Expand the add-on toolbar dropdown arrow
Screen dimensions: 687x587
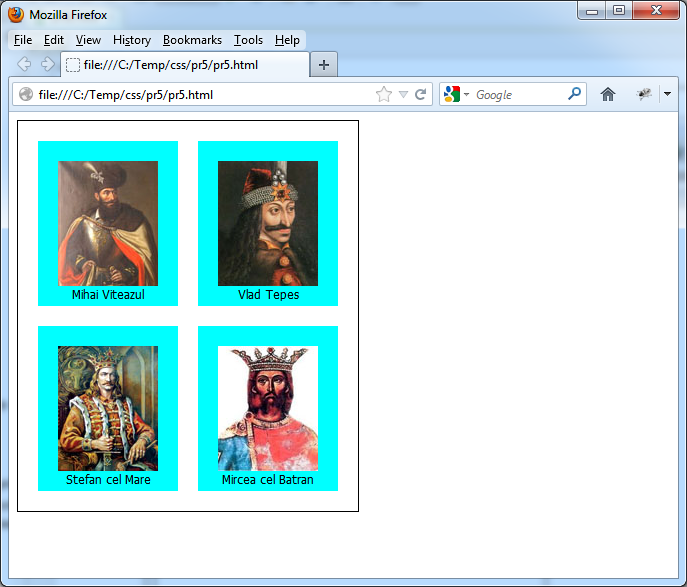(667, 94)
